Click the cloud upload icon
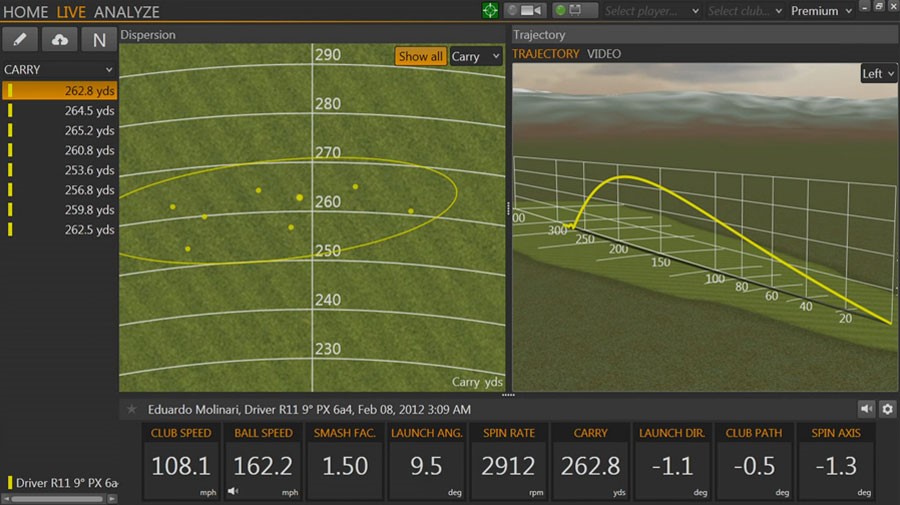 pos(60,40)
